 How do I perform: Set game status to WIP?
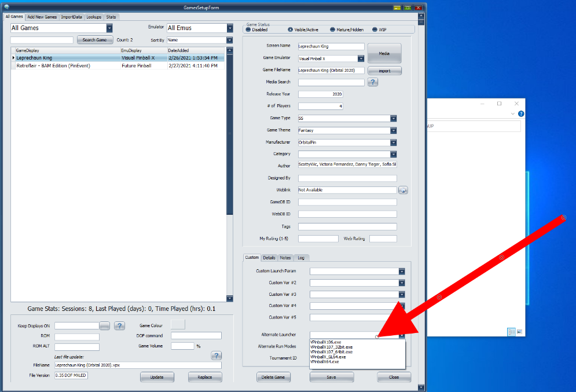click(x=375, y=30)
